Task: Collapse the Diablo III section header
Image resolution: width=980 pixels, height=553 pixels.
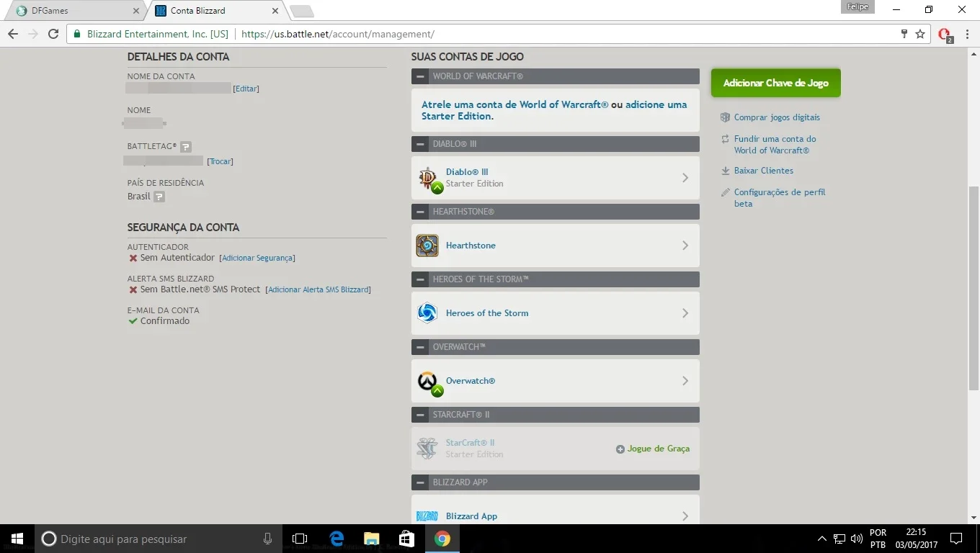Action: (x=420, y=144)
